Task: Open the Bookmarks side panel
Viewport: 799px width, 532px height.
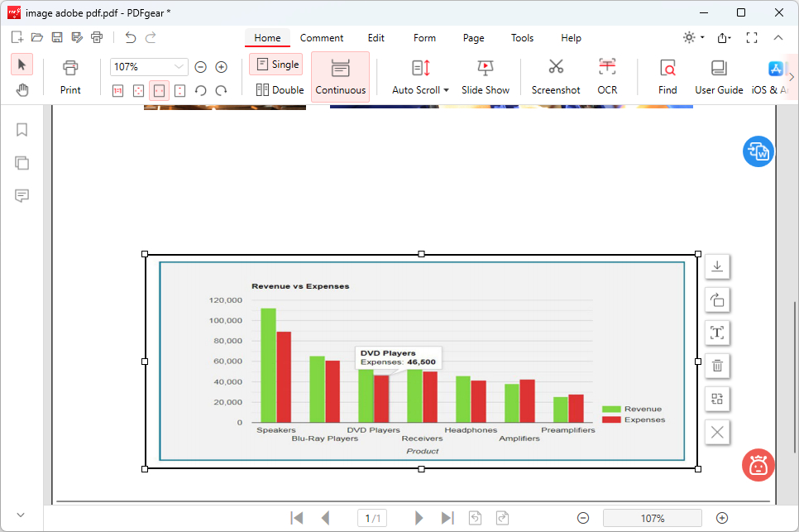Action: pos(22,130)
